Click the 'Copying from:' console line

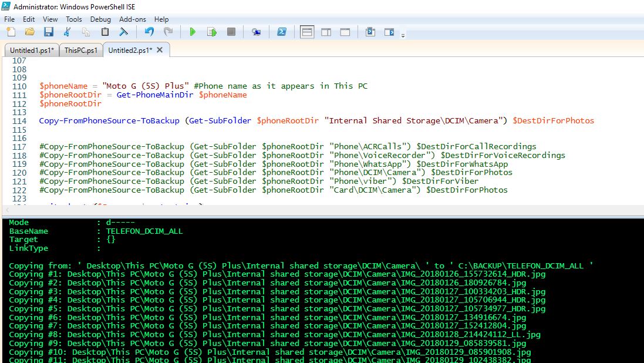(301, 265)
